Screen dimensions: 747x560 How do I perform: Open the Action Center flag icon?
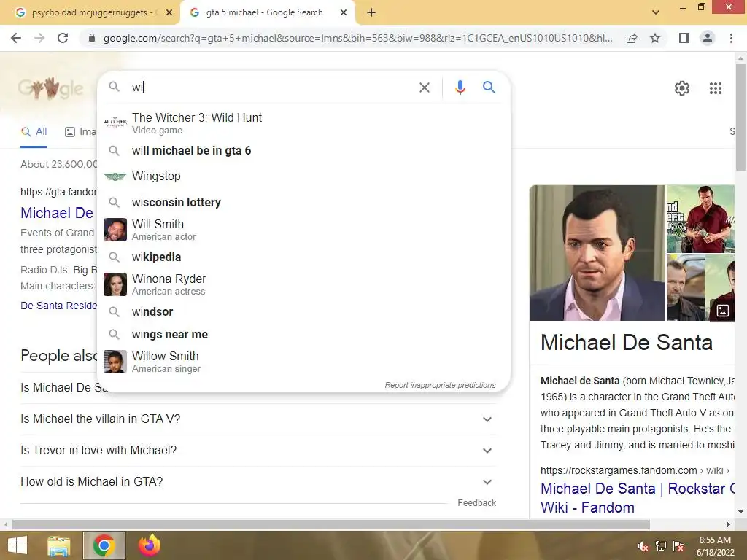click(678, 546)
